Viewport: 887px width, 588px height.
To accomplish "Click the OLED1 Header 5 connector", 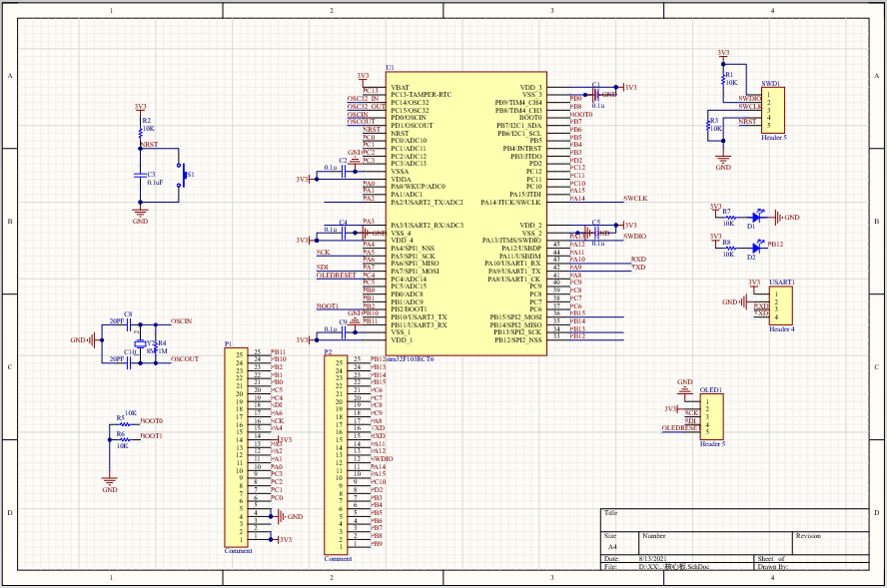I will click(711, 417).
